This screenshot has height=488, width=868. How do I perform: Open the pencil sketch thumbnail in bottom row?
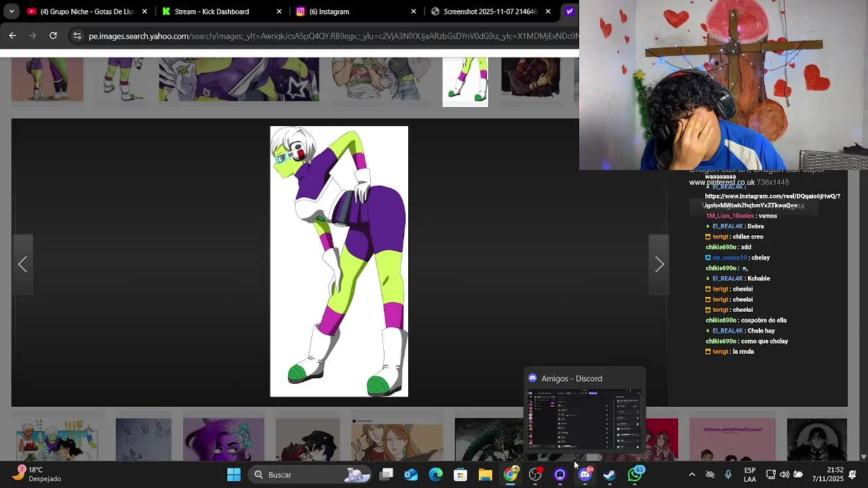[x=143, y=440]
